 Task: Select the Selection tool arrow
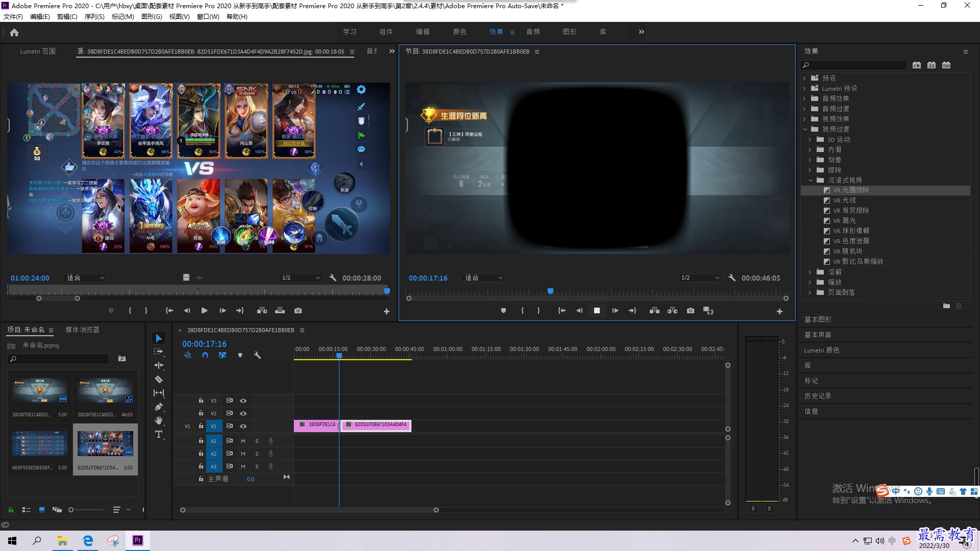click(x=159, y=338)
